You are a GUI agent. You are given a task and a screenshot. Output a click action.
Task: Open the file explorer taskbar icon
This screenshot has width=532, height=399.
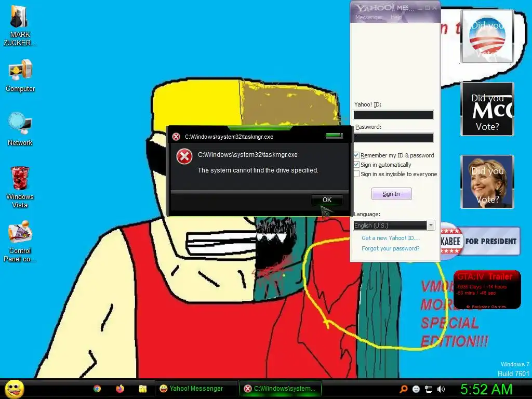tap(142, 389)
